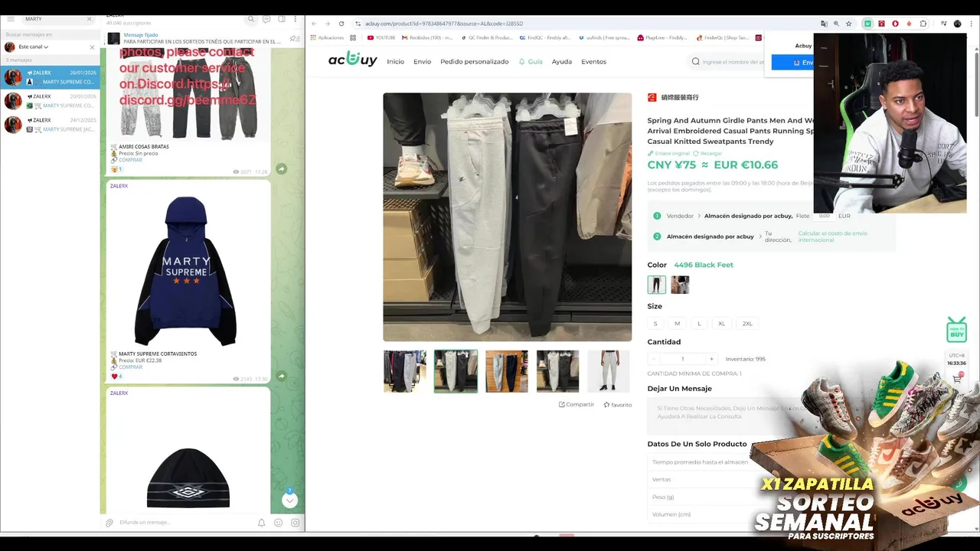Viewport: 980px width, 551px height.
Task: Click Recargar refresh link
Action: 707,153
